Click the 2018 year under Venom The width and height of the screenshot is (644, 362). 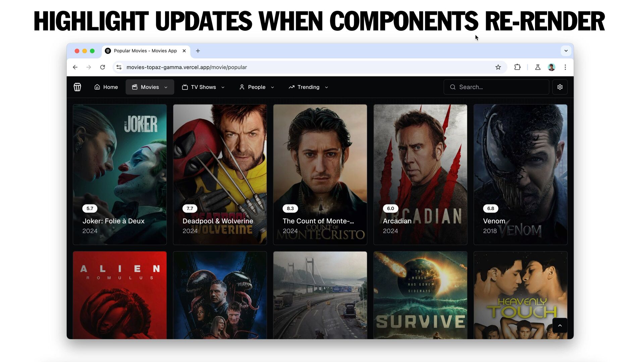click(x=490, y=231)
